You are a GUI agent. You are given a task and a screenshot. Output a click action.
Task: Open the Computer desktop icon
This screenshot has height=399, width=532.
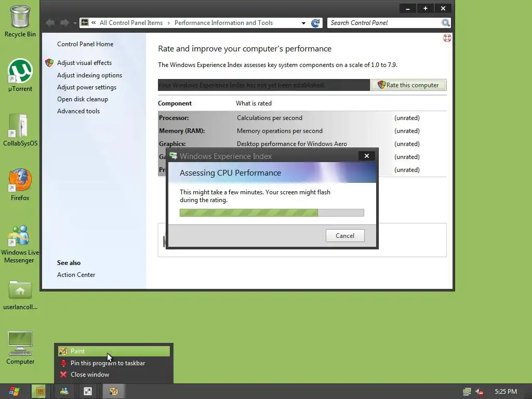point(20,348)
